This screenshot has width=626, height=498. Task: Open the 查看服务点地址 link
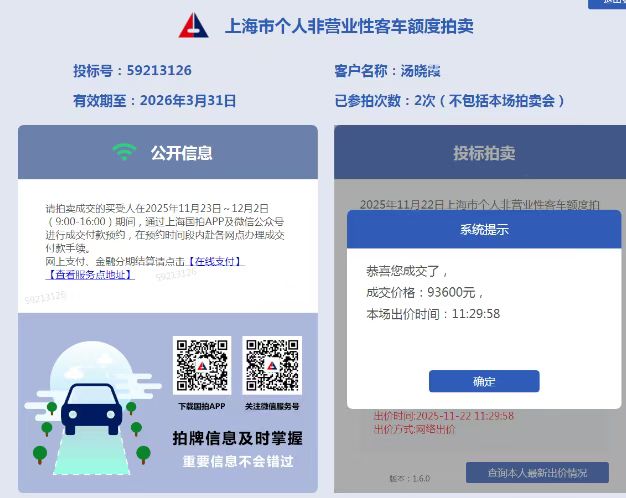pos(90,275)
